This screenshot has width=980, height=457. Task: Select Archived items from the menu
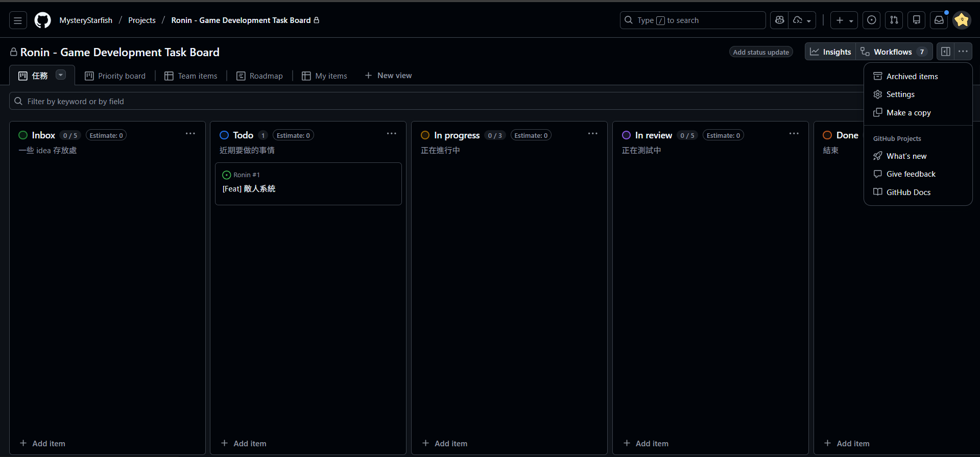(x=912, y=77)
